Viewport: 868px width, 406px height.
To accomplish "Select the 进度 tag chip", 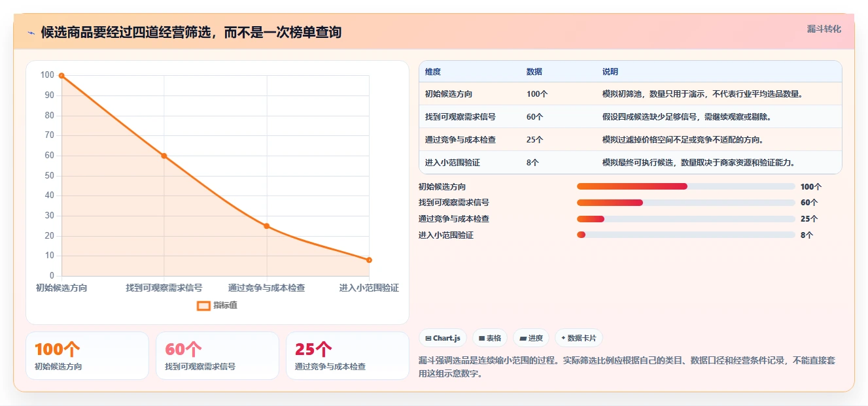I will click(531, 338).
